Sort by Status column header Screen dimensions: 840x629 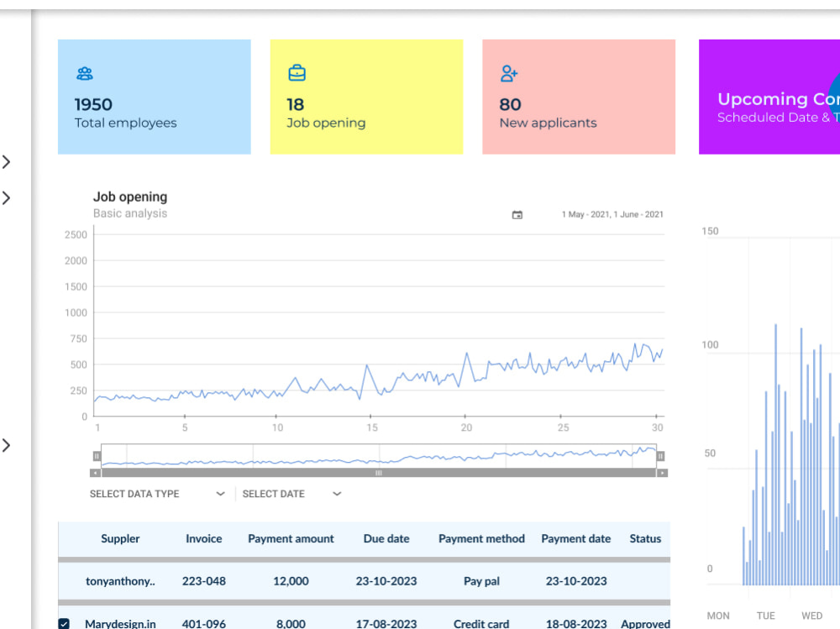645,538
